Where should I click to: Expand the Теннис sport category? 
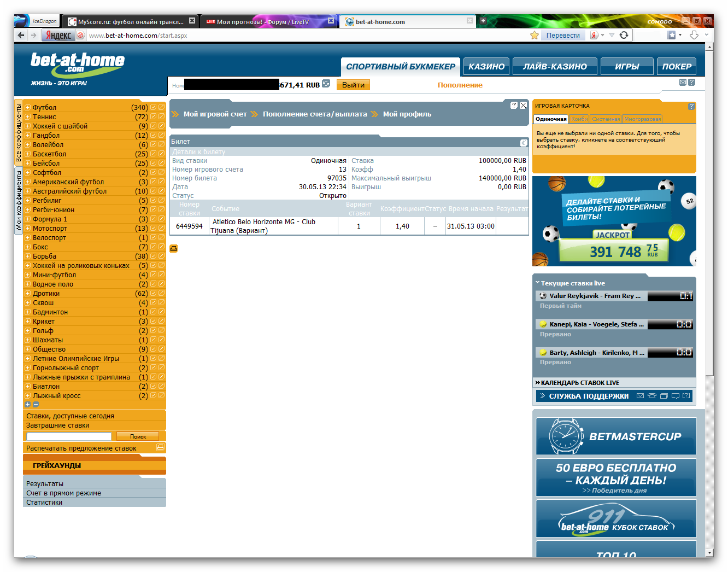tap(27, 117)
